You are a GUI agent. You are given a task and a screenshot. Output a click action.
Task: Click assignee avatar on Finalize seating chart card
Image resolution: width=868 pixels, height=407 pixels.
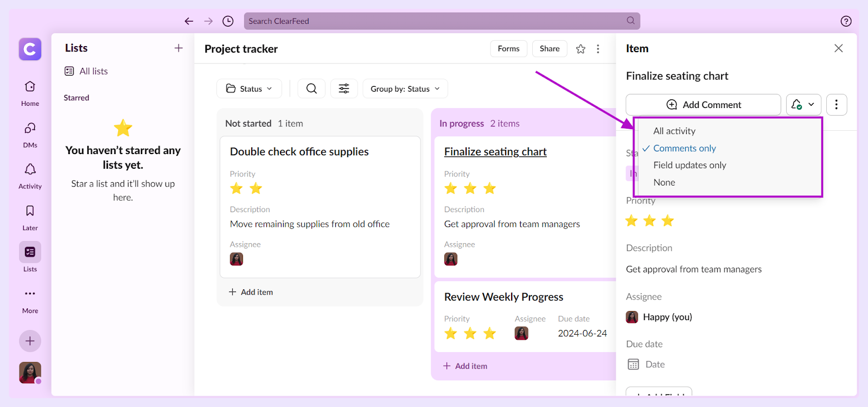pos(451,259)
